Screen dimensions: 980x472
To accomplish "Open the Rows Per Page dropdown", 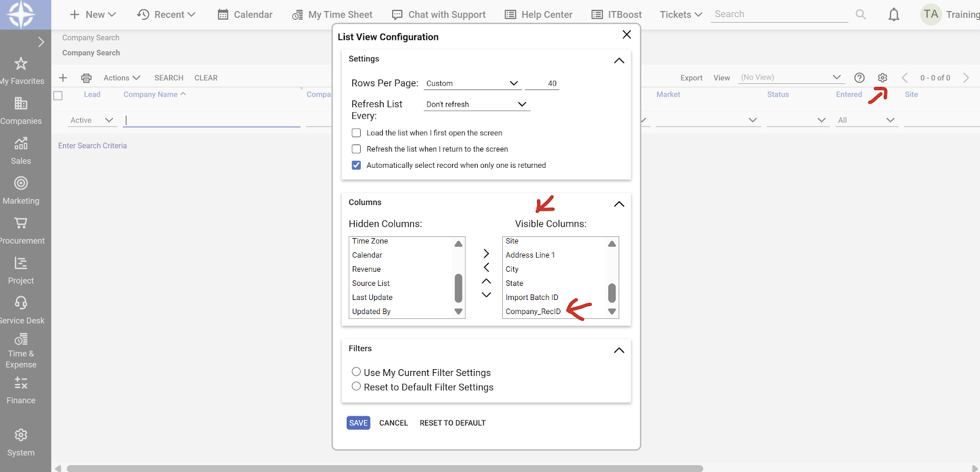I will click(472, 83).
